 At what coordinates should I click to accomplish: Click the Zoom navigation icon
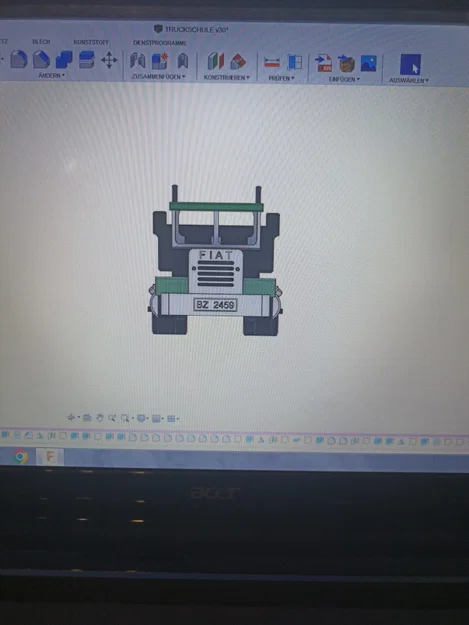click(112, 418)
